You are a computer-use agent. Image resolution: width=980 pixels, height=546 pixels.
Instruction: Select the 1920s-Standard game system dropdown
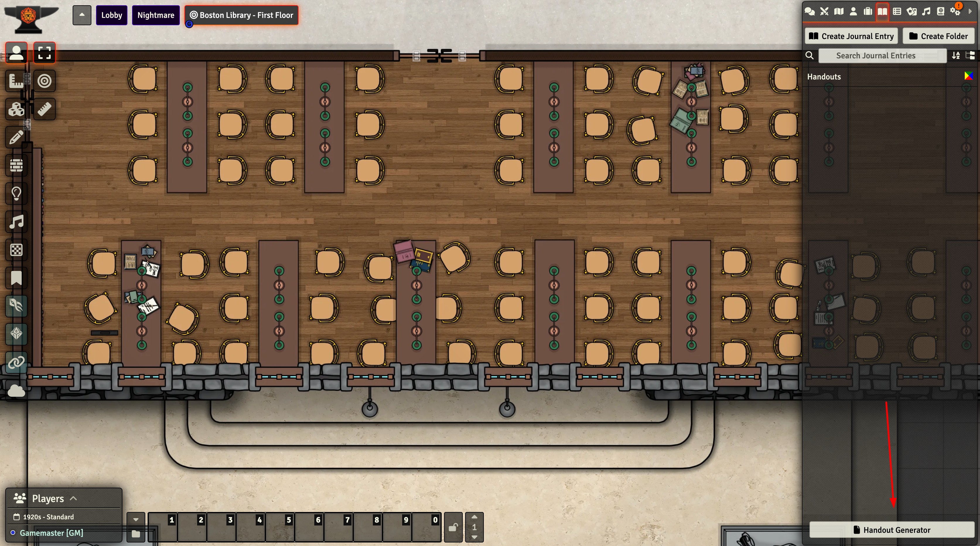(x=47, y=516)
